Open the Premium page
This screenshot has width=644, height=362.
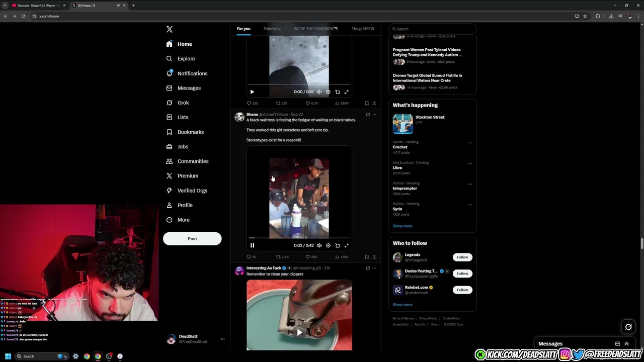click(x=182, y=176)
